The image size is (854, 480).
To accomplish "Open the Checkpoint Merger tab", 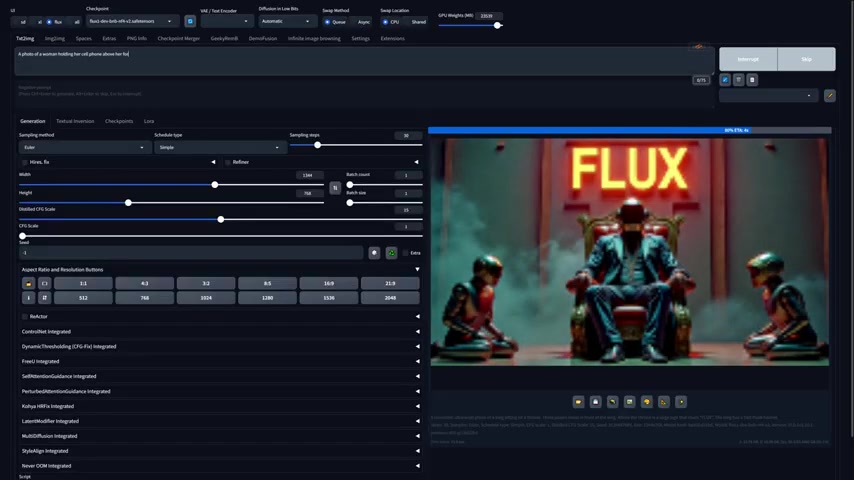I will click(179, 39).
